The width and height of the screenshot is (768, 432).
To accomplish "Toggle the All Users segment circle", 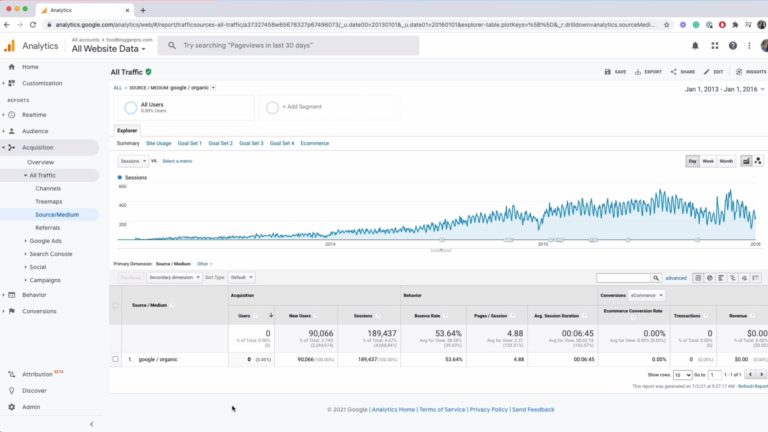I will coord(130,107).
